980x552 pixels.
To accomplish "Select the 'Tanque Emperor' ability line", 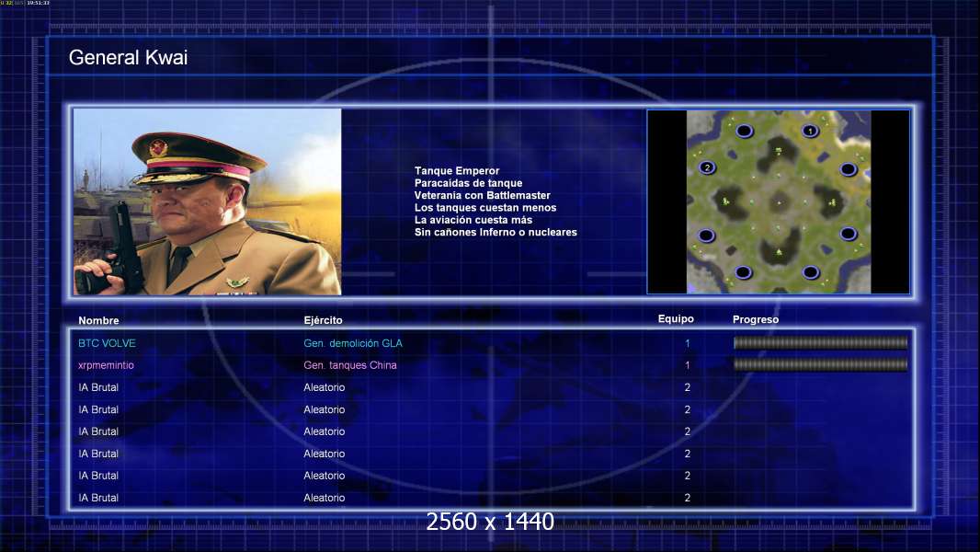I will click(x=457, y=171).
